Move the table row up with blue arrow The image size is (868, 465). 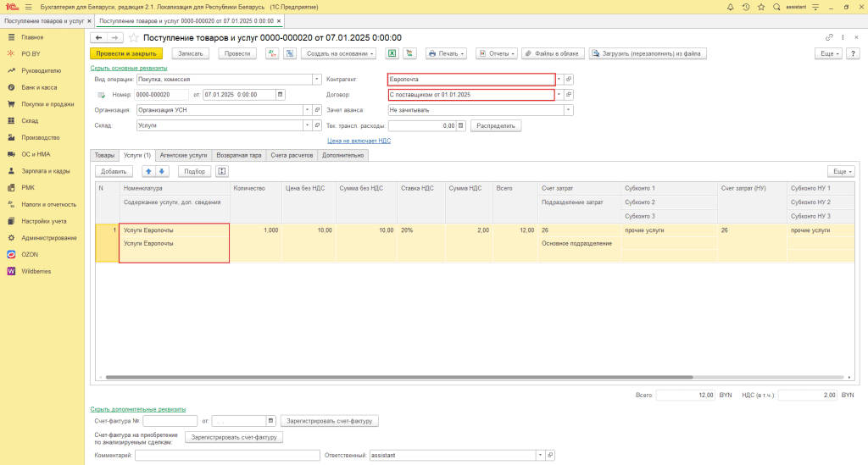tap(148, 171)
